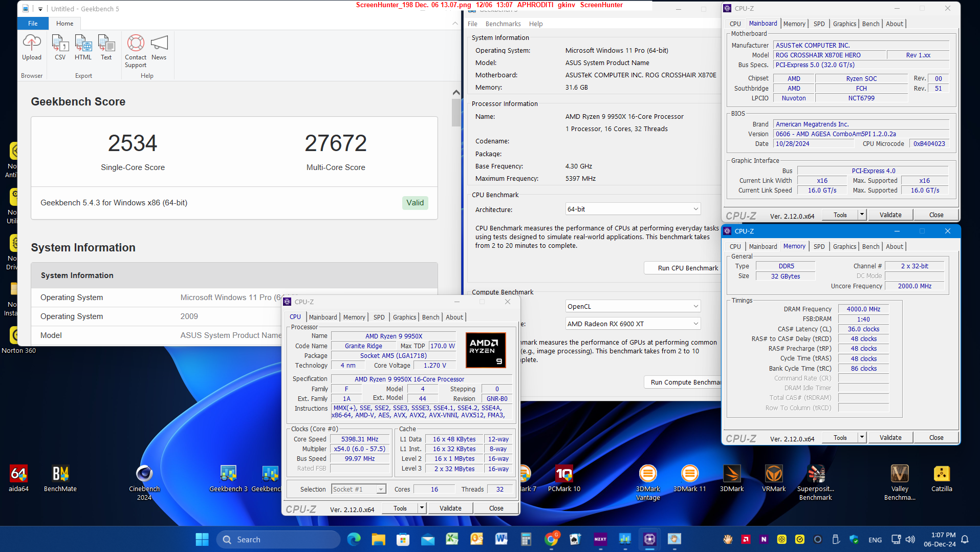Export results as Text
This screenshot has height=552, width=980.
click(x=106, y=48)
